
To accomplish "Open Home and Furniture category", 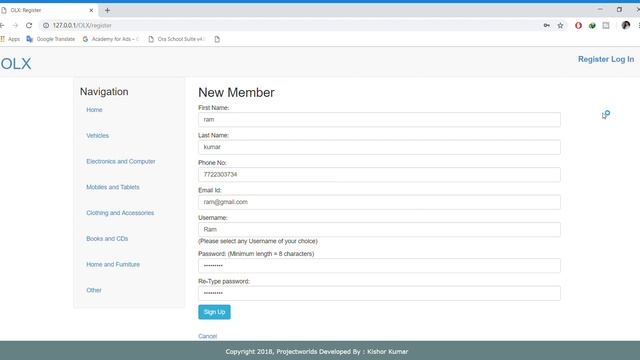I will 113,264.
